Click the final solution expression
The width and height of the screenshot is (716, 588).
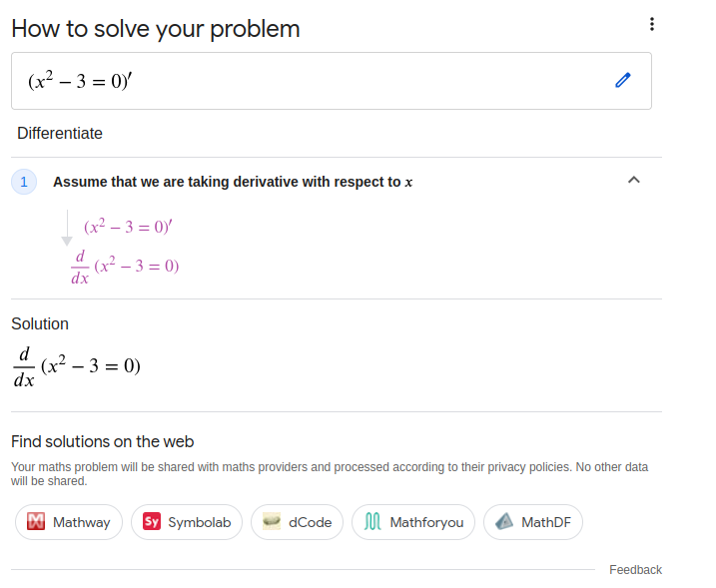point(77,366)
